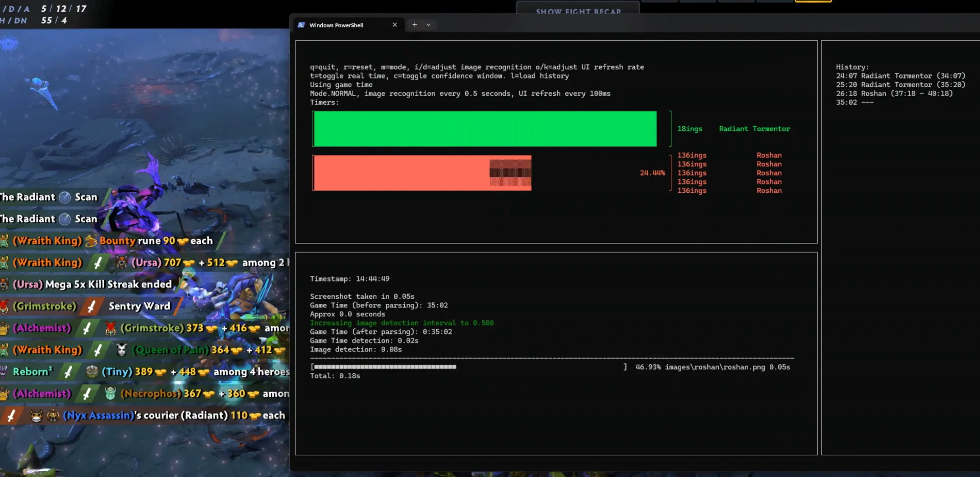Click history entry "24:07 Radiant Tormentor (34:07)"
980x477 pixels.
point(901,76)
